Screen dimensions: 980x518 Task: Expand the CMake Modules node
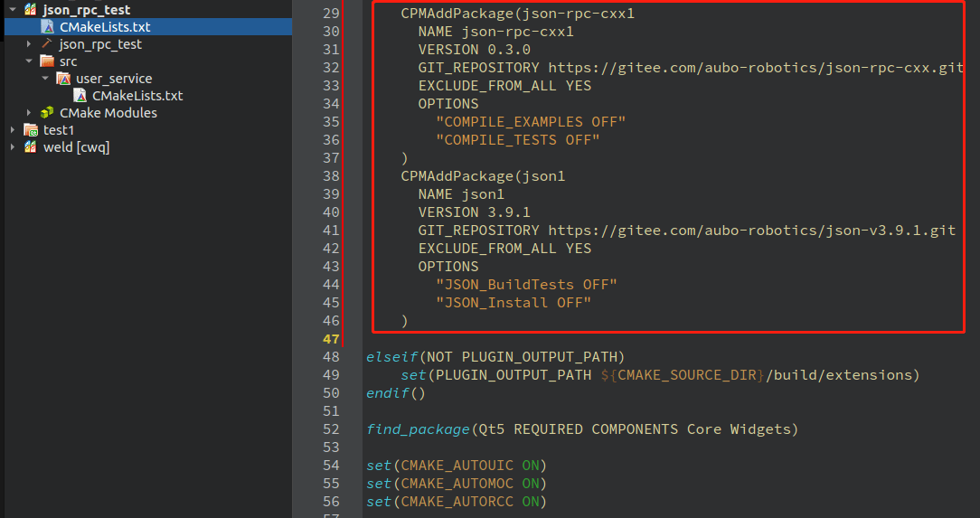click(29, 112)
